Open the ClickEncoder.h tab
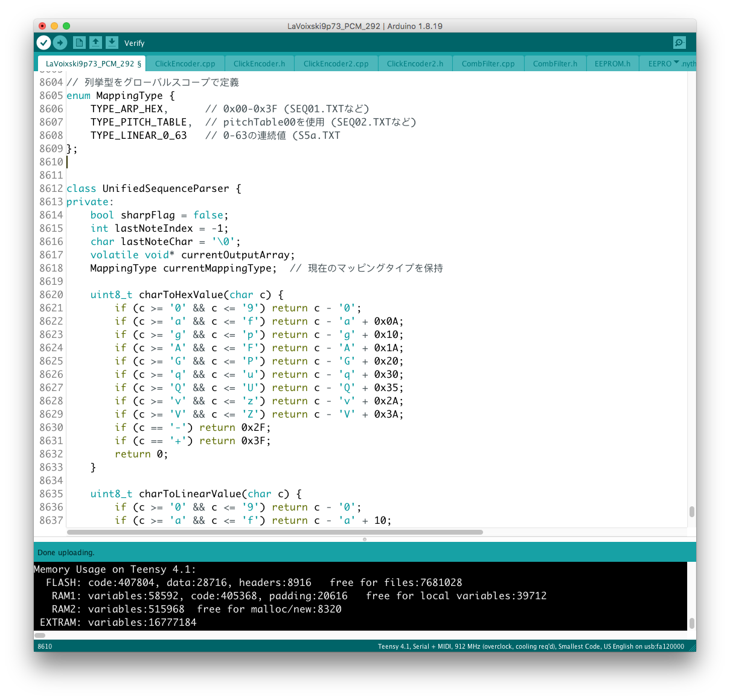Image resolution: width=730 pixels, height=700 pixels. click(x=259, y=63)
